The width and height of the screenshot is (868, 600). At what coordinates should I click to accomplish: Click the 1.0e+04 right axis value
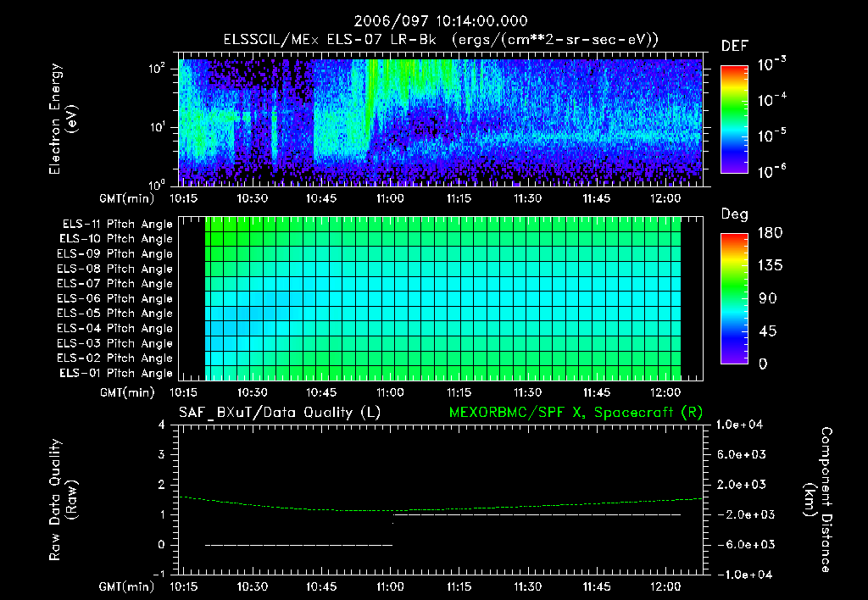pos(739,425)
